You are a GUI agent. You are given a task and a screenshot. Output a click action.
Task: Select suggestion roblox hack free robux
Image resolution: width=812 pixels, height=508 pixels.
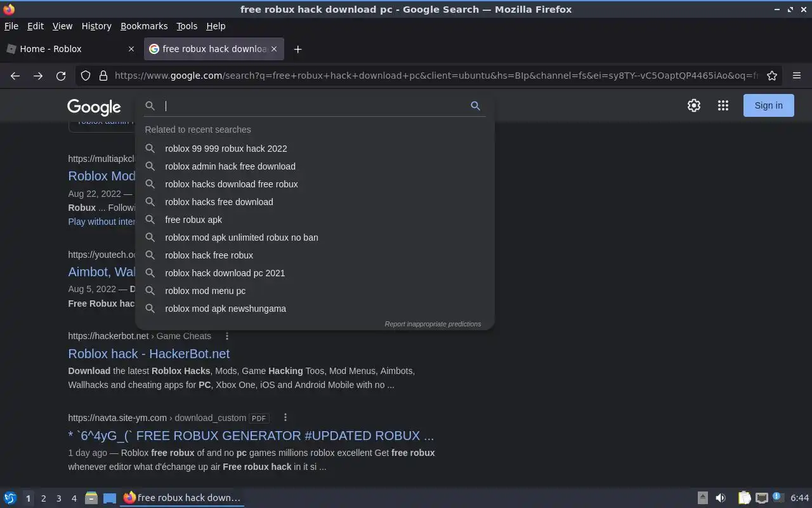pyautogui.click(x=315, y=255)
